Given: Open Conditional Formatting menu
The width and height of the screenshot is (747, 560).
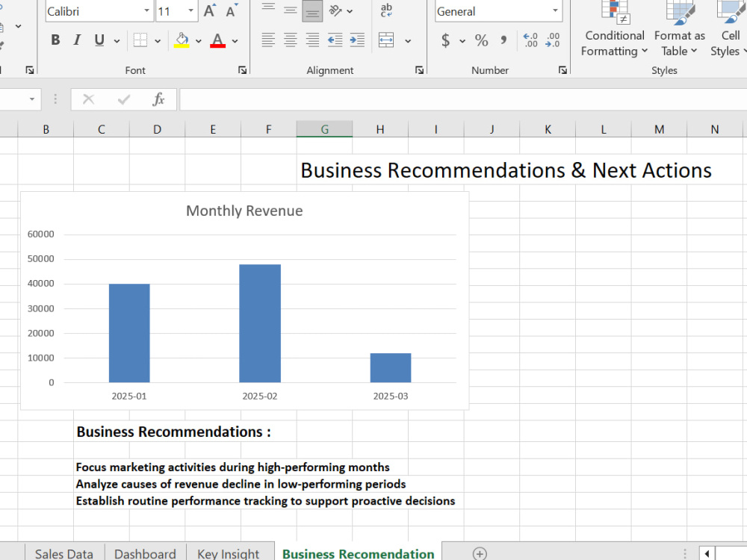Looking at the screenshot, I should tap(614, 29).
